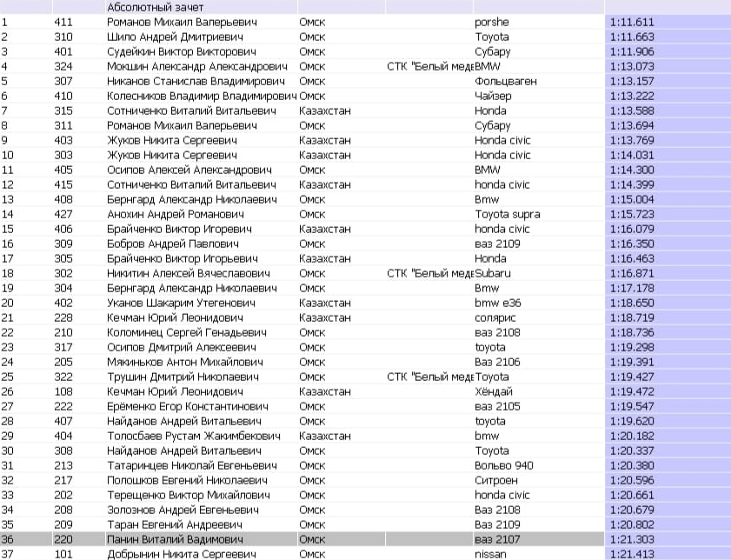Click "Мякиньков Антон Михайлович"
The width and height of the screenshot is (731, 560).
pos(185,362)
